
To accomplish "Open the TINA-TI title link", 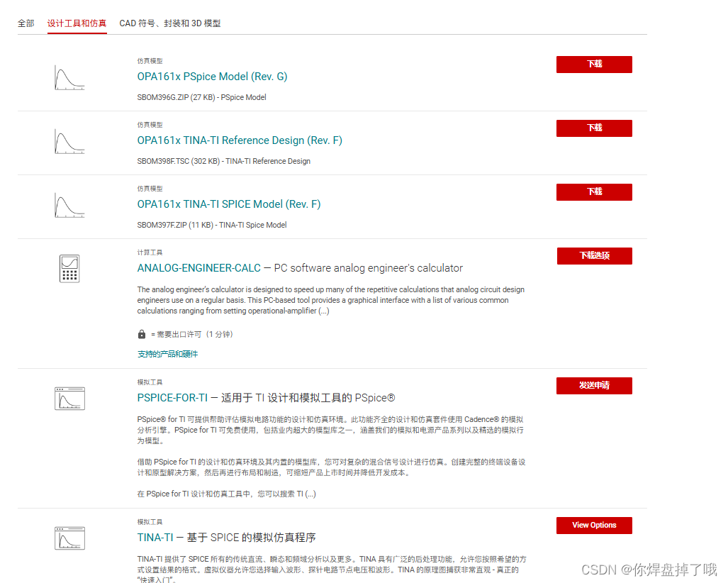I will click(x=155, y=538).
